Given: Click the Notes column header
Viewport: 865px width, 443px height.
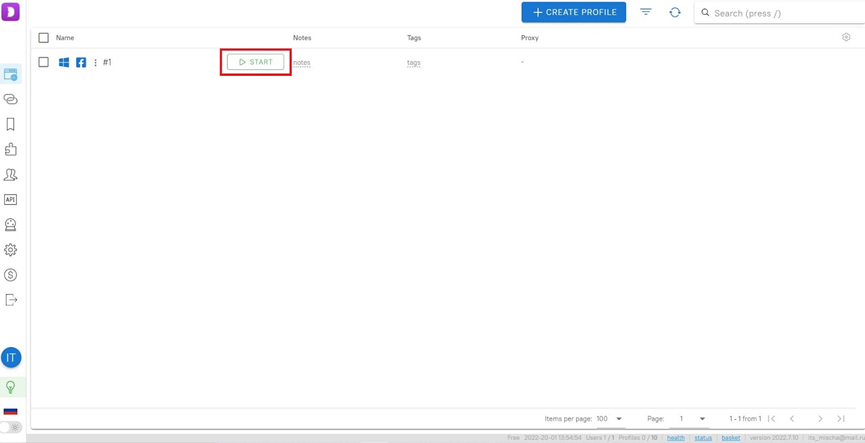Looking at the screenshot, I should pyautogui.click(x=302, y=38).
